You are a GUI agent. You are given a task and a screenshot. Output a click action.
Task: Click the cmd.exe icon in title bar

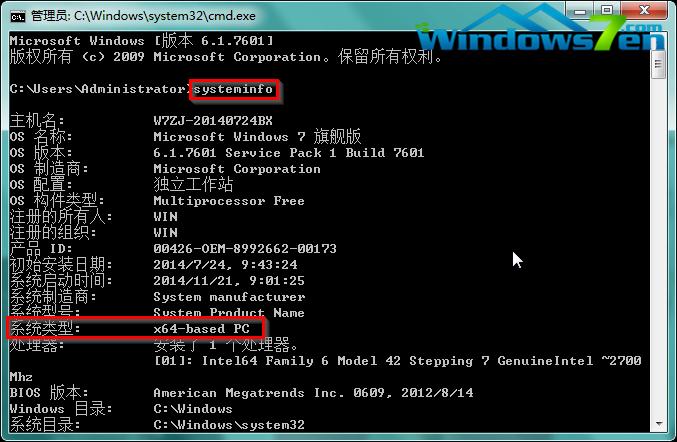[x=18, y=16]
